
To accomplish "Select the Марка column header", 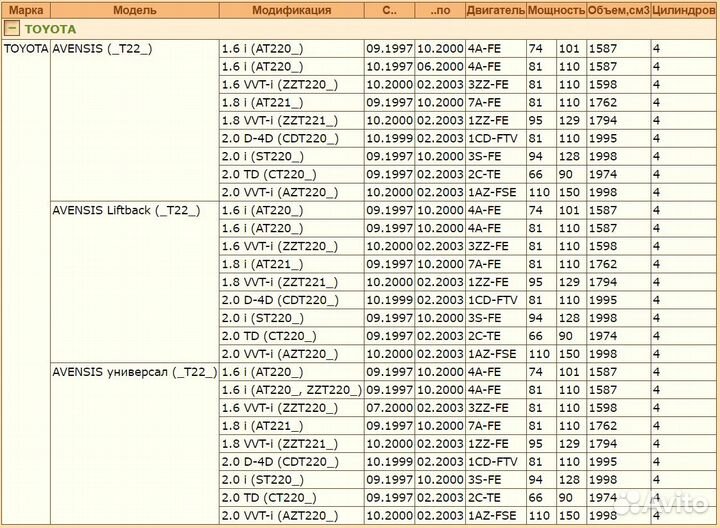I will pos(25,10).
